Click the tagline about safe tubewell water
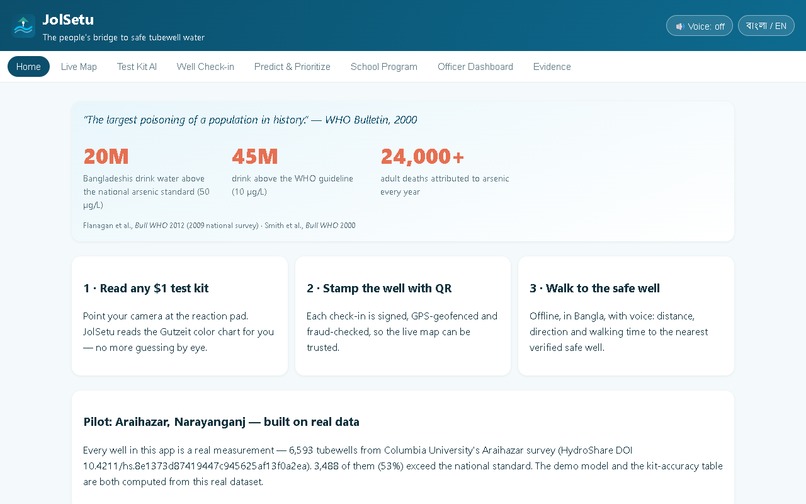This screenshot has height=504, width=806. (x=123, y=37)
